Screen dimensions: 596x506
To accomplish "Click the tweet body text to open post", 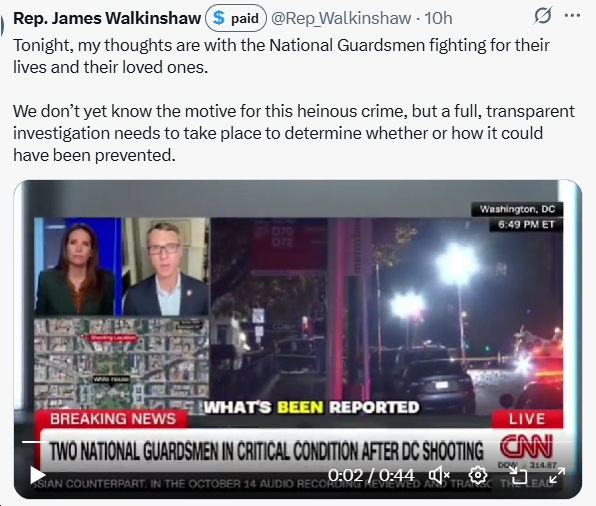I will tap(293, 100).
